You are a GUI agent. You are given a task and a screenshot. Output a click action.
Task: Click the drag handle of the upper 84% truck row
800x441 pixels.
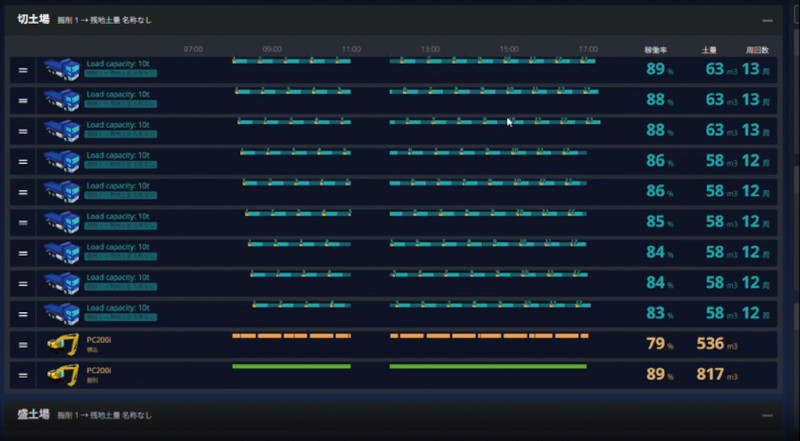[23, 253]
